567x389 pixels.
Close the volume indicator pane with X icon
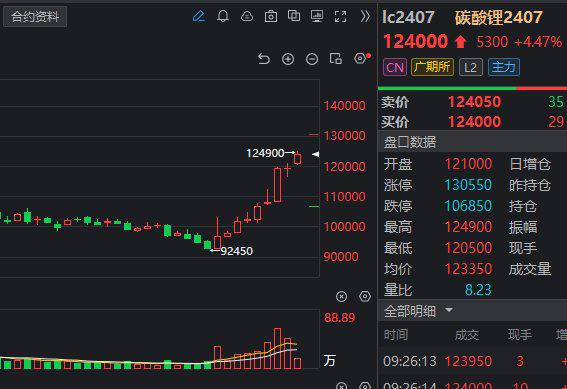pos(341,296)
